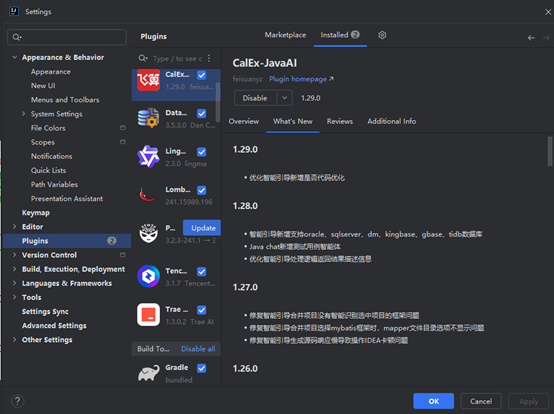Select the Gradle elephant icon

point(148,373)
